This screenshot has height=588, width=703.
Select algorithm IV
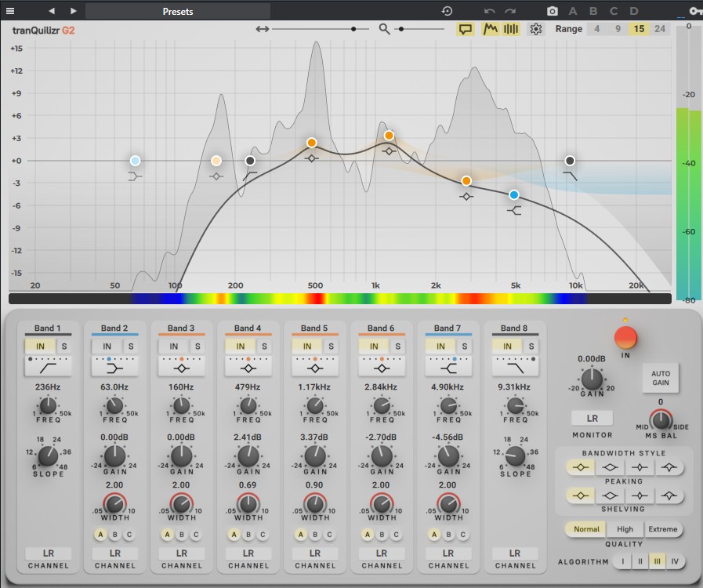[x=675, y=561]
